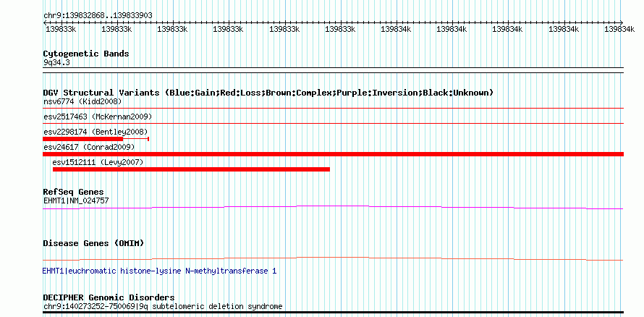The image size is (644, 317).
Task: Click the chr9:139832868..139833903 coordinate label
Action: tap(98, 15)
